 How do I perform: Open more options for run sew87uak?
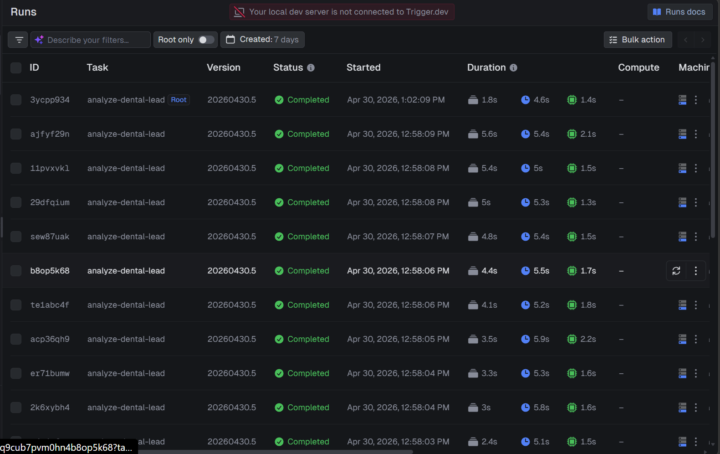(x=696, y=236)
